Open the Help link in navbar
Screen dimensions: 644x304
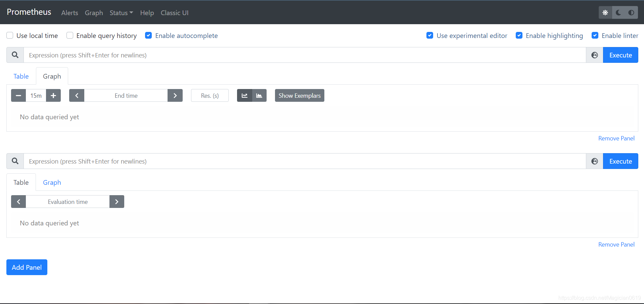click(x=147, y=13)
